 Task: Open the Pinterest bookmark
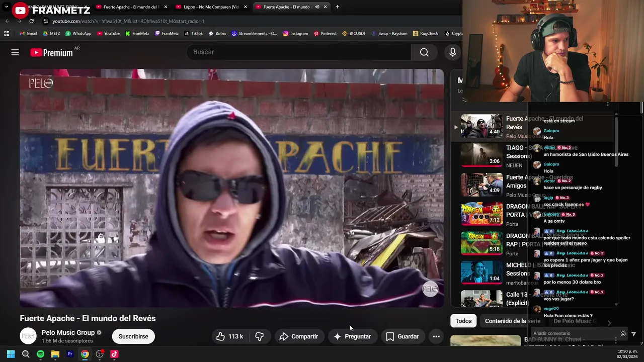point(325,34)
